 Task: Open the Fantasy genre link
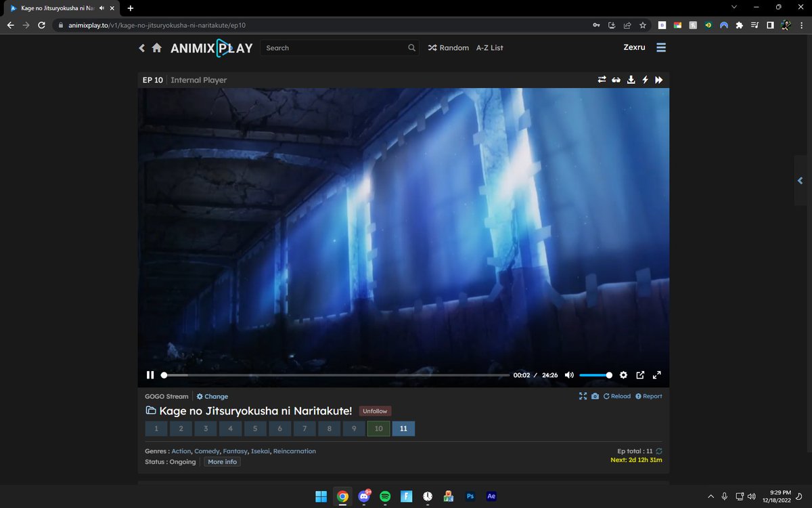[x=235, y=451]
